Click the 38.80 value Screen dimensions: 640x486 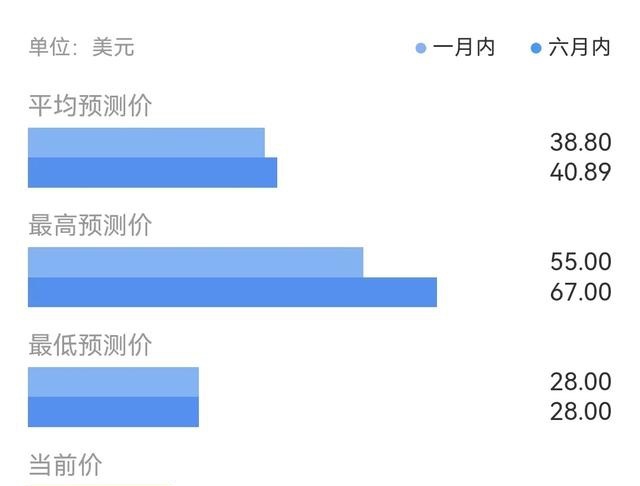click(580, 142)
